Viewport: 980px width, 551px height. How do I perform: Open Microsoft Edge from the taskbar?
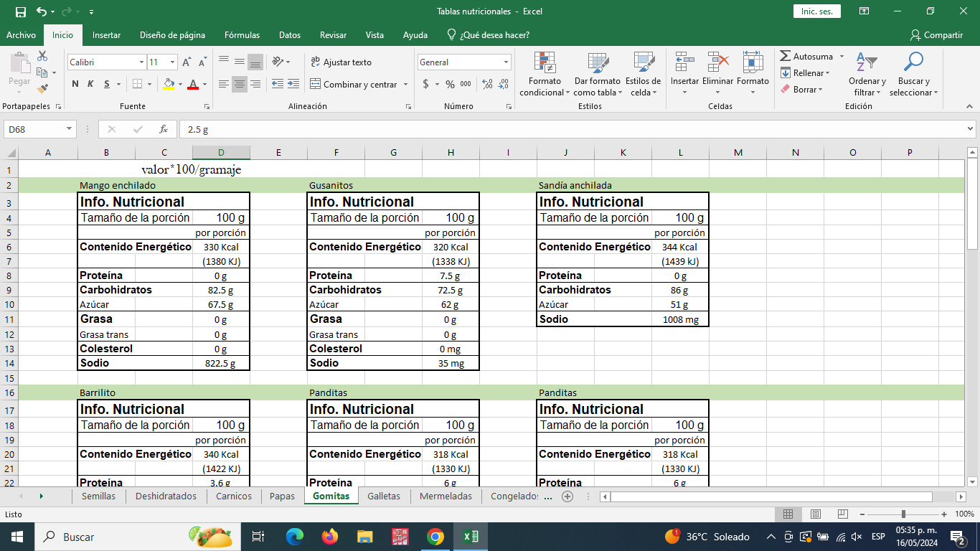pos(294,537)
